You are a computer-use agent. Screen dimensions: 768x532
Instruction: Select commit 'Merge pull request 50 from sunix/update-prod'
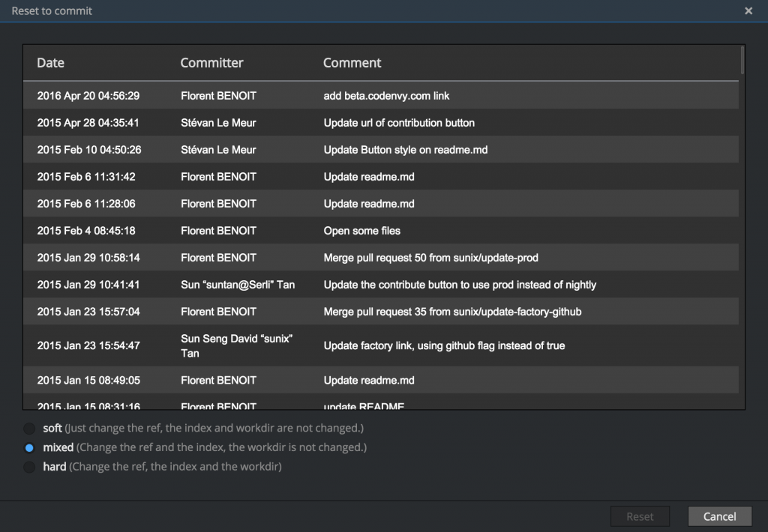(430, 258)
